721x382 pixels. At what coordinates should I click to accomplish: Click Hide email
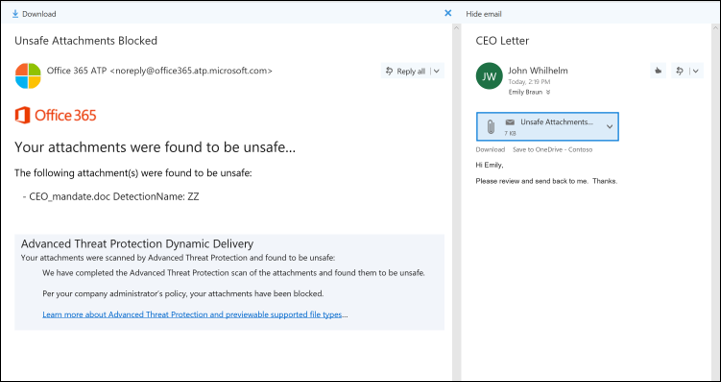click(x=484, y=14)
